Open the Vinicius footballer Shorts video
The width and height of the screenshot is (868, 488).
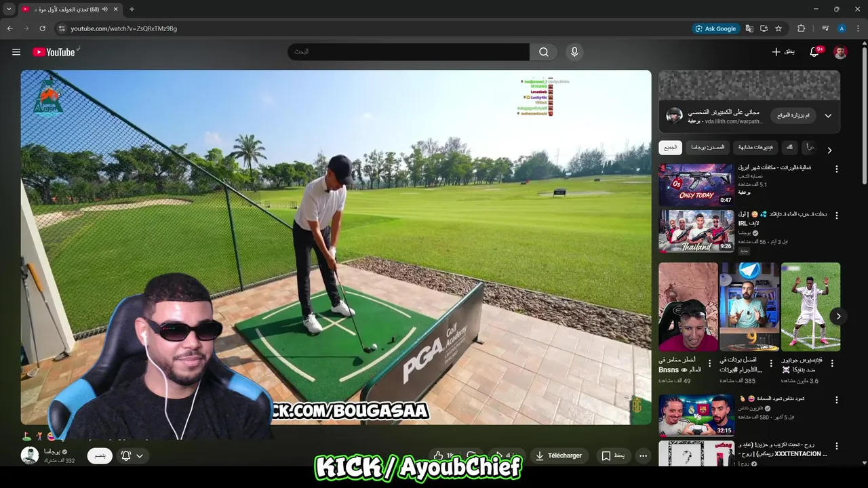pyautogui.click(x=810, y=307)
